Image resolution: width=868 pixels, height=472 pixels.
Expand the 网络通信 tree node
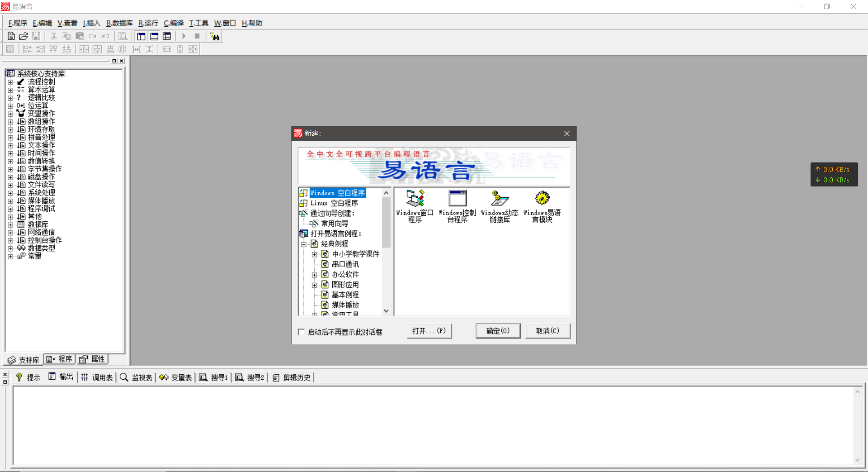[x=10, y=233]
